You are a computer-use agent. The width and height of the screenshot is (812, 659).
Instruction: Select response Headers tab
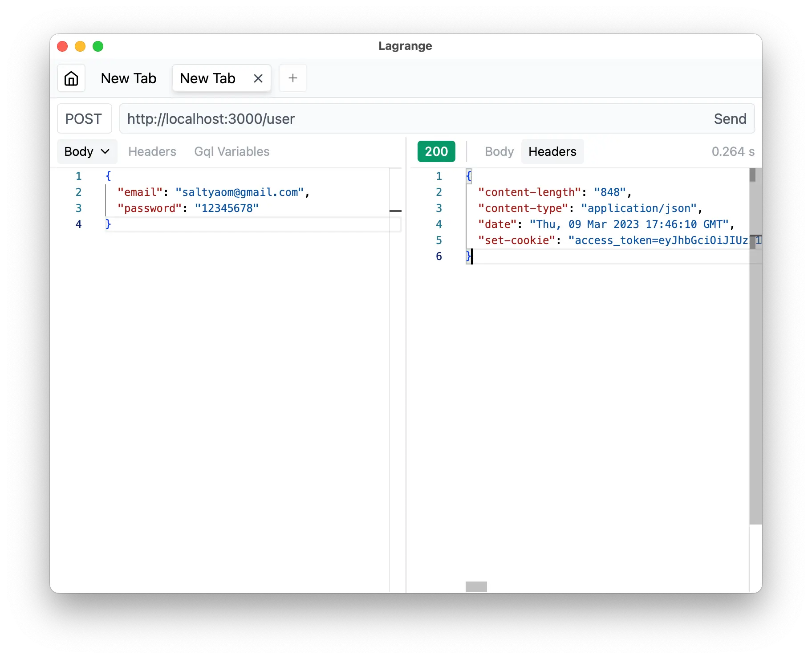tap(552, 152)
